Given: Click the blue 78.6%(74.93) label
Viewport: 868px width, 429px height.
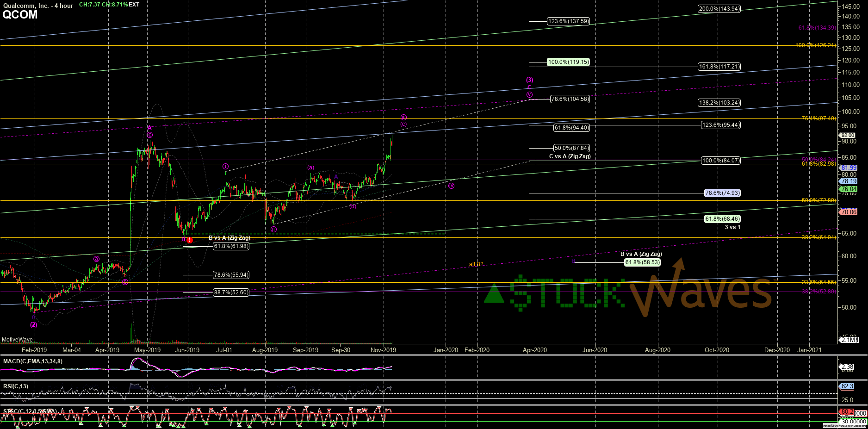Looking at the screenshot, I should coord(722,193).
